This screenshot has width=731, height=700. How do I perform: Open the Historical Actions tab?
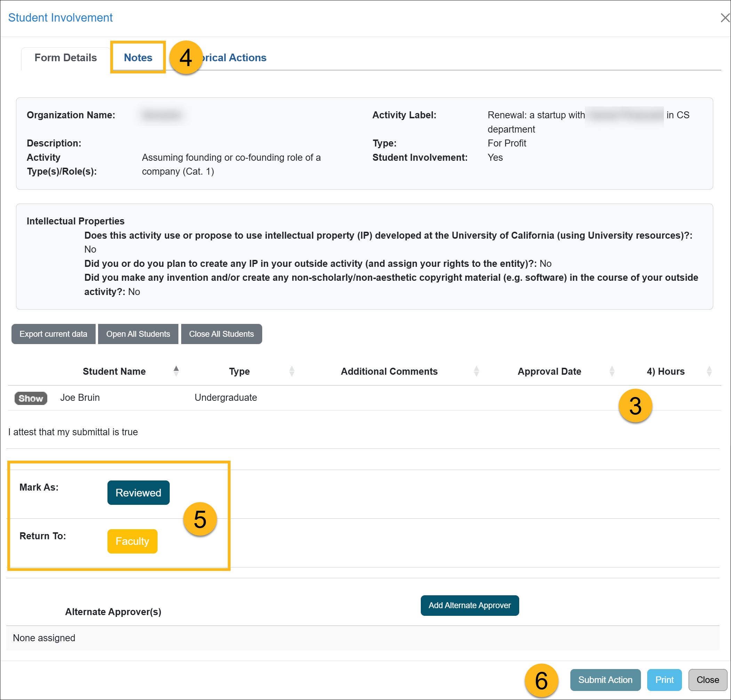235,57
